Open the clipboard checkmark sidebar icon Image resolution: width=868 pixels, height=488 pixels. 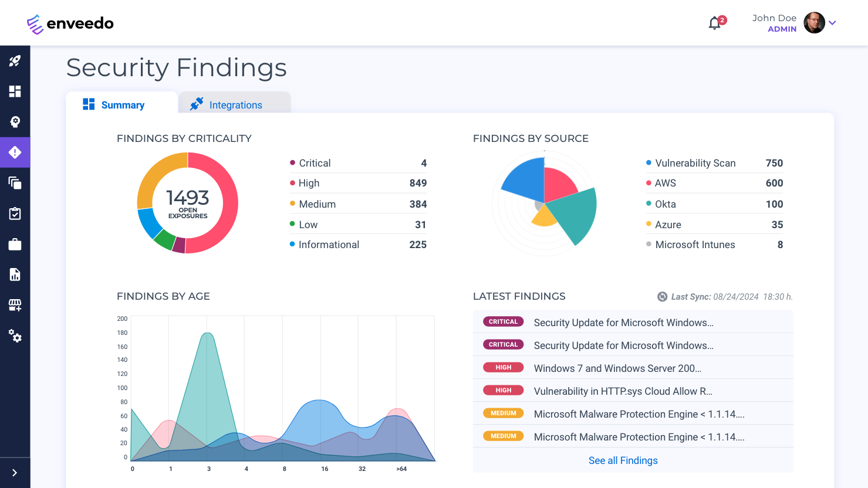(15, 213)
